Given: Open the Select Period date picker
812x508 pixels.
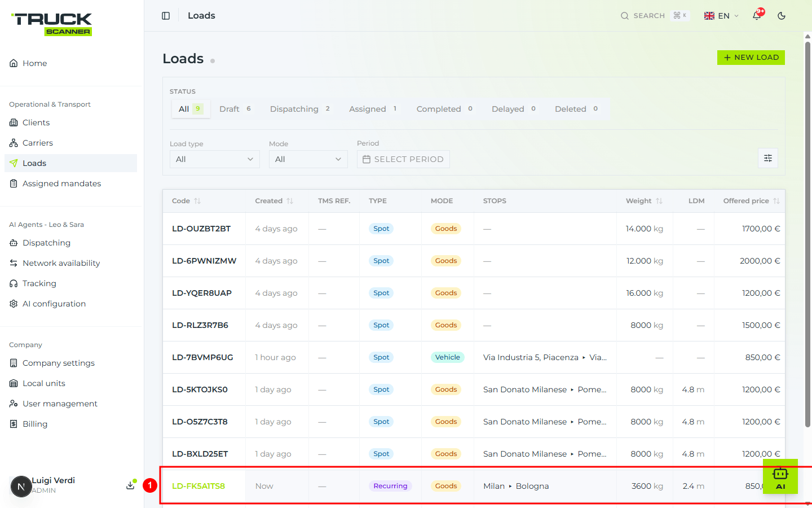Looking at the screenshot, I should point(403,159).
